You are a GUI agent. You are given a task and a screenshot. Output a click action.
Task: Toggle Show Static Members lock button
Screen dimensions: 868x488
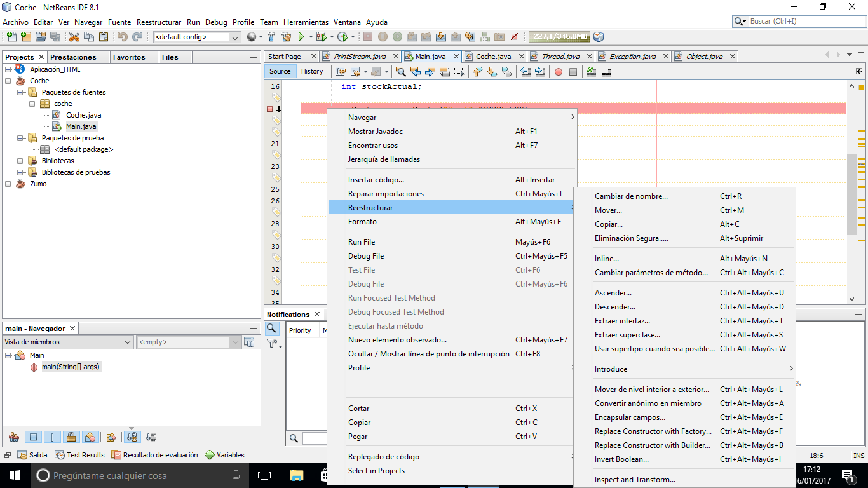pyautogui.click(x=71, y=437)
